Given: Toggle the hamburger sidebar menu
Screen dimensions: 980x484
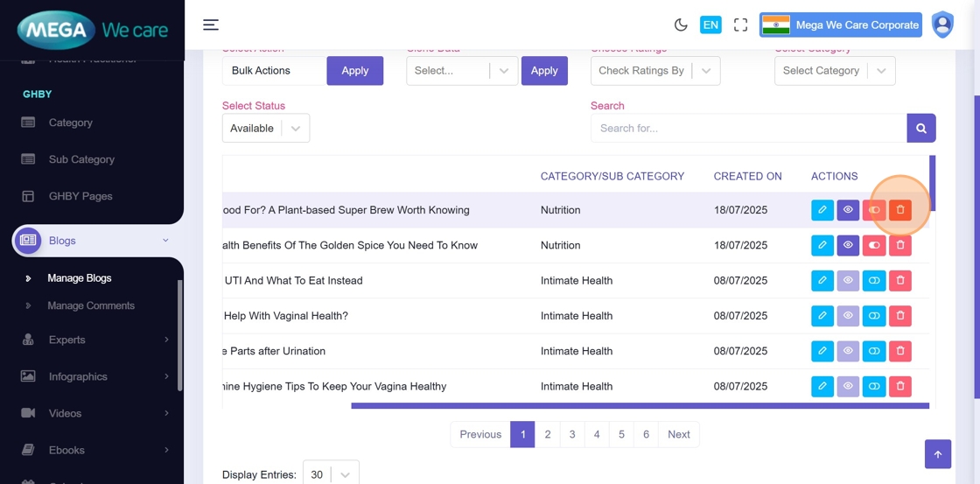Looking at the screenshot, I should click(211, 25).
